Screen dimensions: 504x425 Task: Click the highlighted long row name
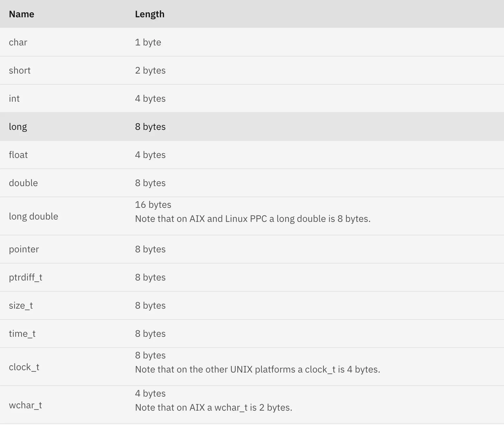tap(18, 127)
